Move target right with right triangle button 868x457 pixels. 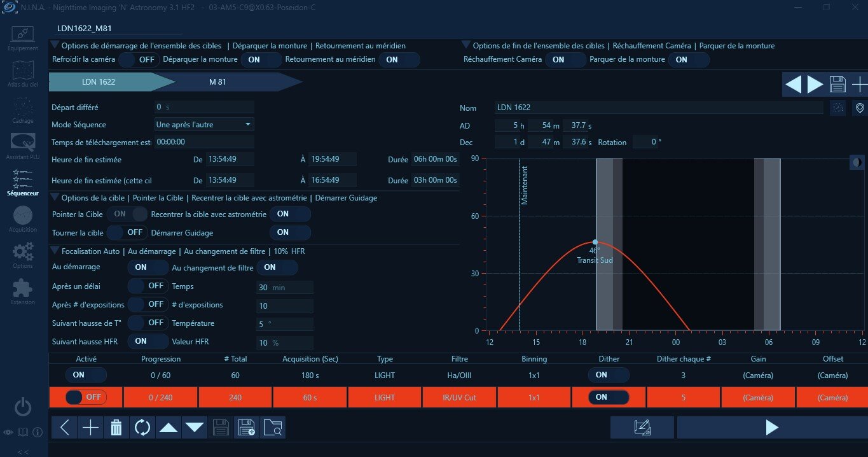pyautogui.click(x=815, y=85)
